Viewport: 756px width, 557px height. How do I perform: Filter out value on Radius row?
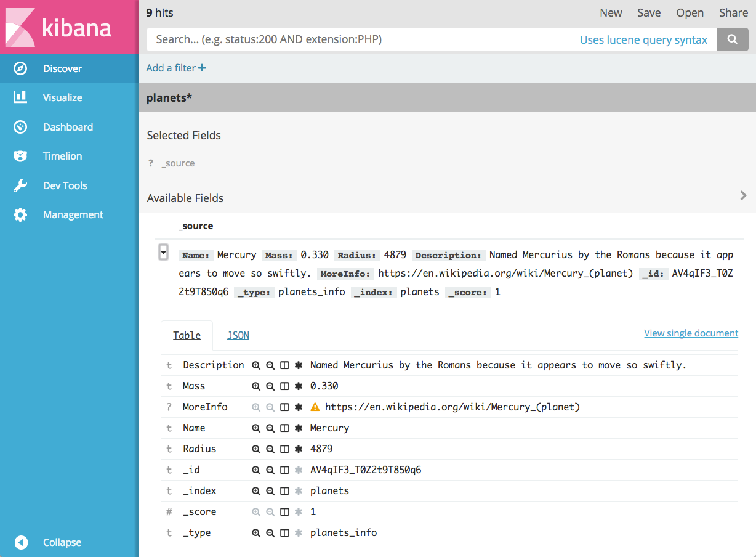(270, 449)
